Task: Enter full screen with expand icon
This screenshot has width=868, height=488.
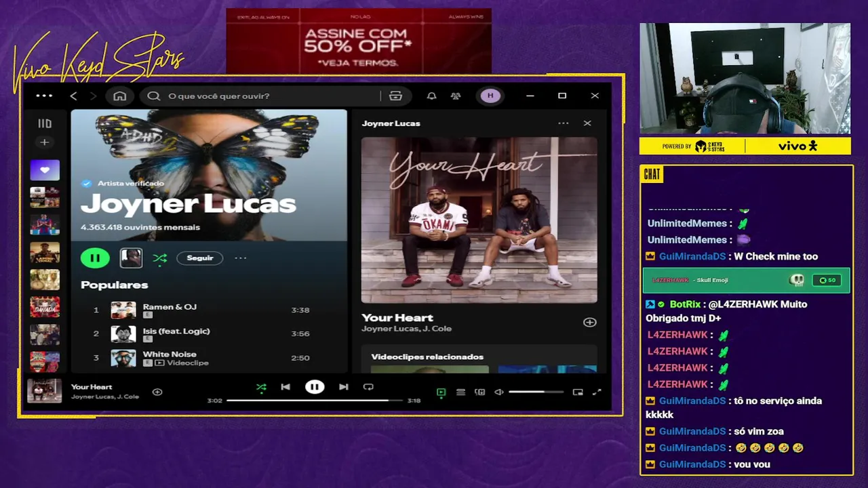Action: coord(597,392)
